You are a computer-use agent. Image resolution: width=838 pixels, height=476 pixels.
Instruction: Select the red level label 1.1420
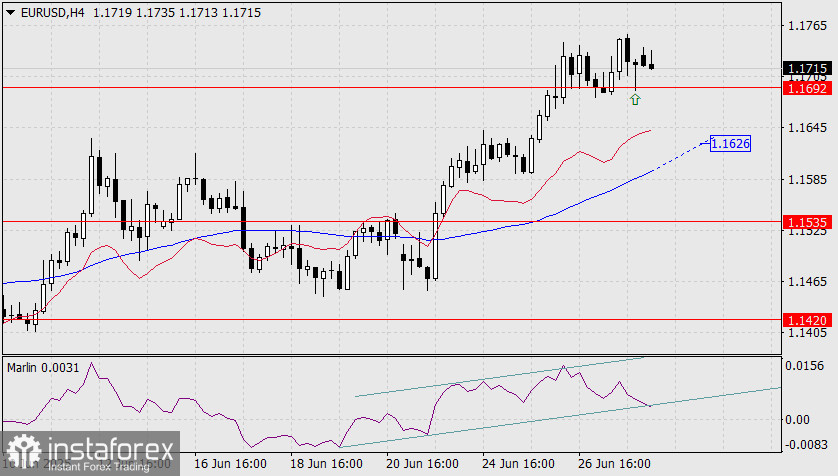[x=807, y=320]
